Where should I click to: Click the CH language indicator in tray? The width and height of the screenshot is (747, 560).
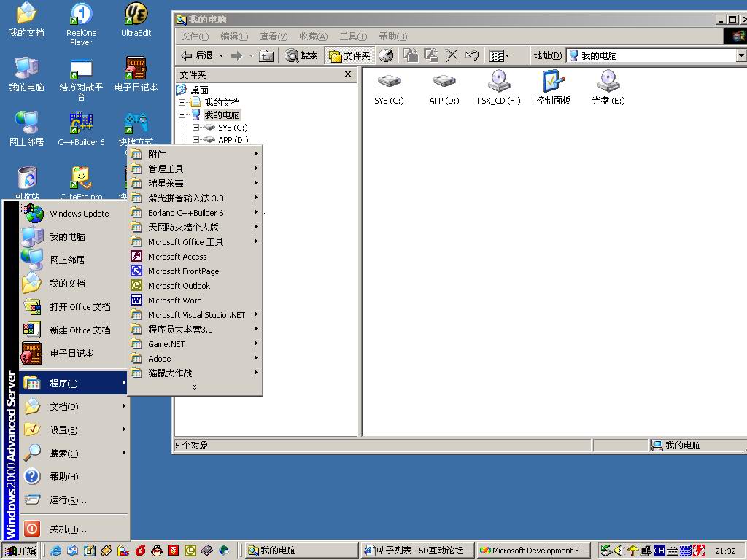[x=659, y=551]
